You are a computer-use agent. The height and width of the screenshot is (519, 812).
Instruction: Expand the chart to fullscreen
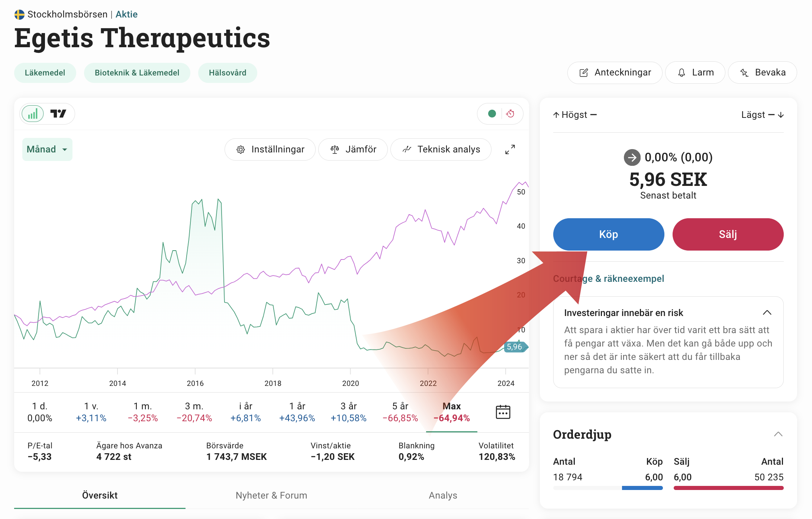pyautogui.click(x=510, y=149)
